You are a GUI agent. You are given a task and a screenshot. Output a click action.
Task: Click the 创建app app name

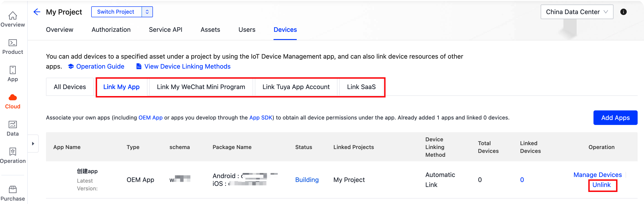(x=87, y=171)
